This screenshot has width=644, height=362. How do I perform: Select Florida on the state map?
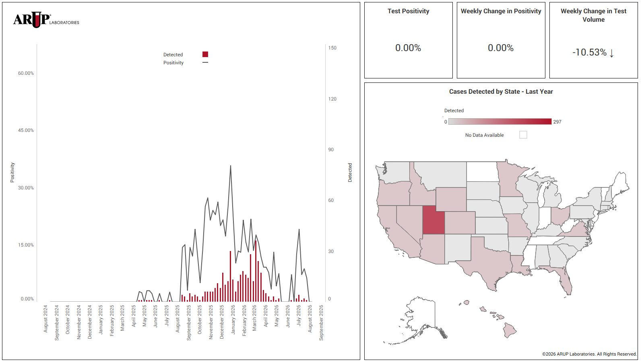click(x=565, y=280)
